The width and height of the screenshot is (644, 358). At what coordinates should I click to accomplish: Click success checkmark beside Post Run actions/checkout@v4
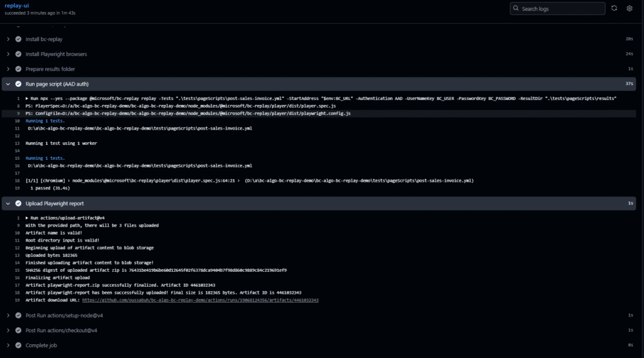[18, 330]
